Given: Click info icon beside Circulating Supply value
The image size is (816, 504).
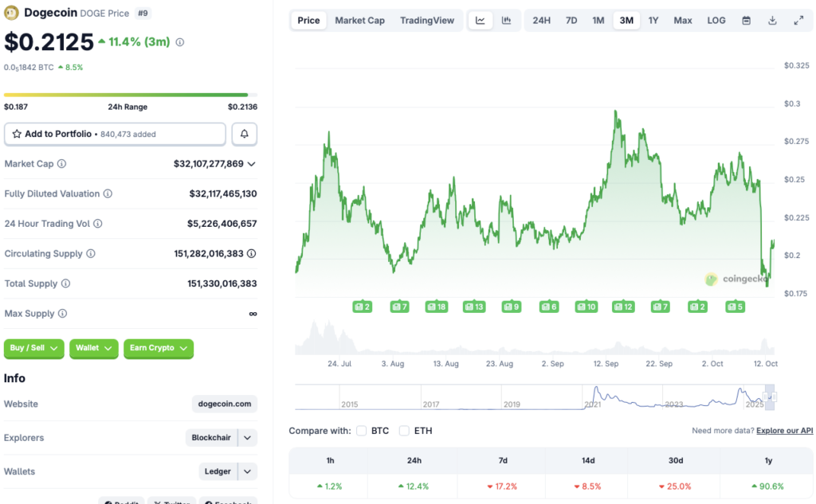Looking at the screenshot, I should (x=251, y=254).
